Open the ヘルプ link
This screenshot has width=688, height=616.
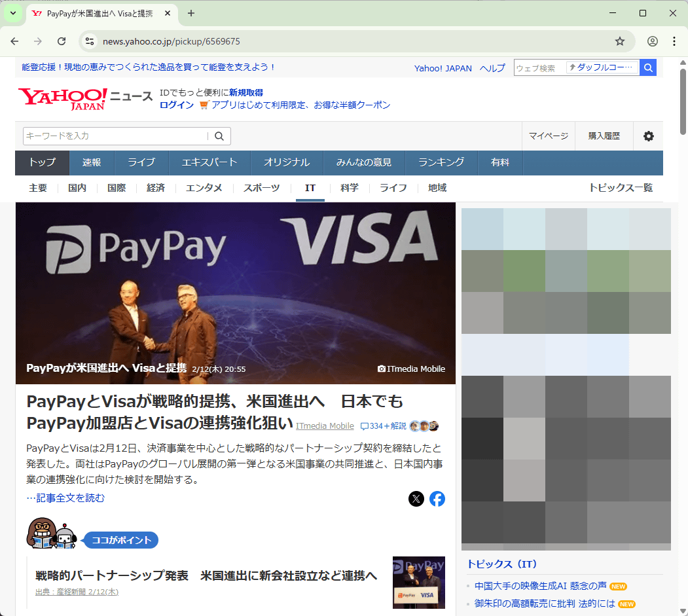click(492, 68)
